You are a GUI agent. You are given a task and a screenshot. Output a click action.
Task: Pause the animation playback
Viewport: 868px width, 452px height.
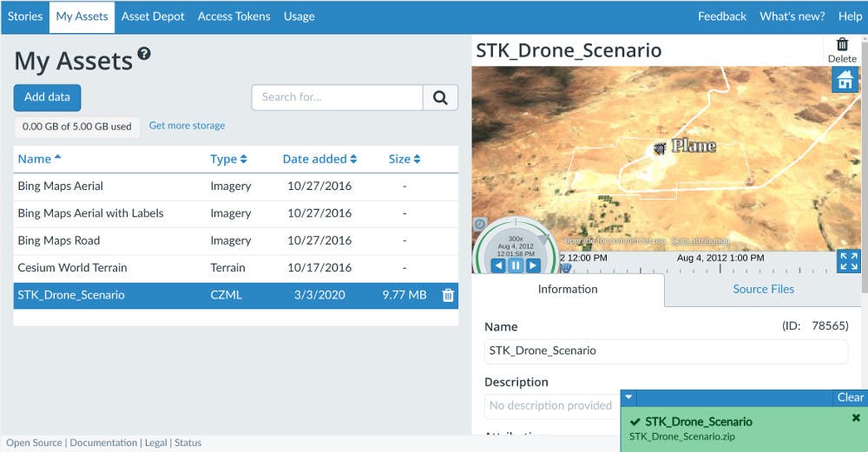pyautogui.click(x=516, y=265)
